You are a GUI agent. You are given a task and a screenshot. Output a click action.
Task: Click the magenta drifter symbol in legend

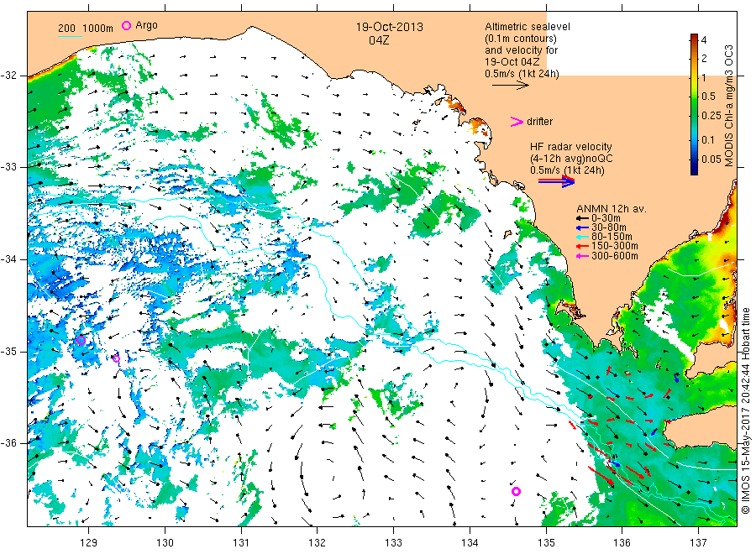coord(517,122)
